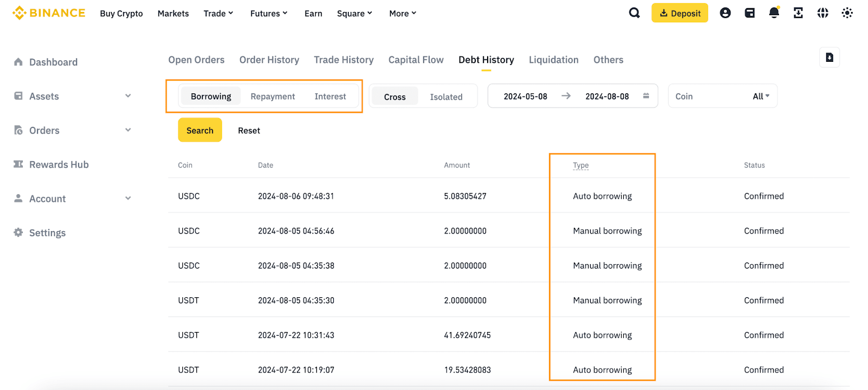Click Auto borrowing in the 09:48:31 row

(602, 196)
